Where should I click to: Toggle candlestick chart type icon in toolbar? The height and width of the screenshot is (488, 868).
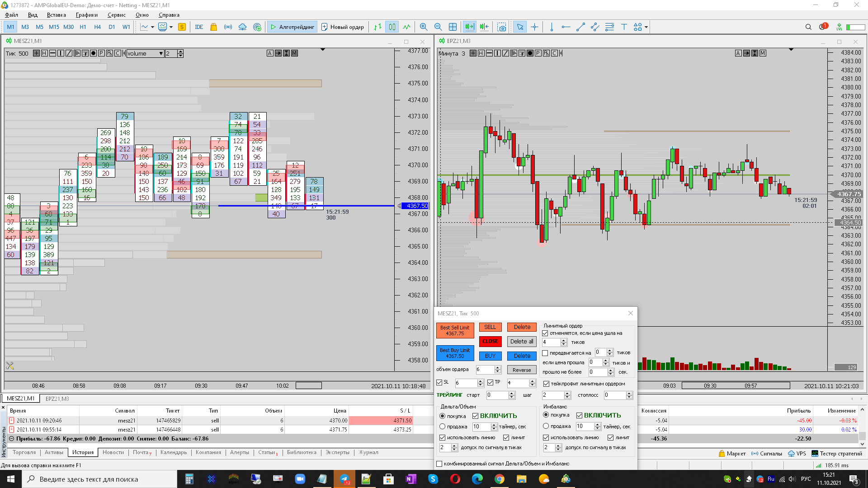click(x=392, y=27)
